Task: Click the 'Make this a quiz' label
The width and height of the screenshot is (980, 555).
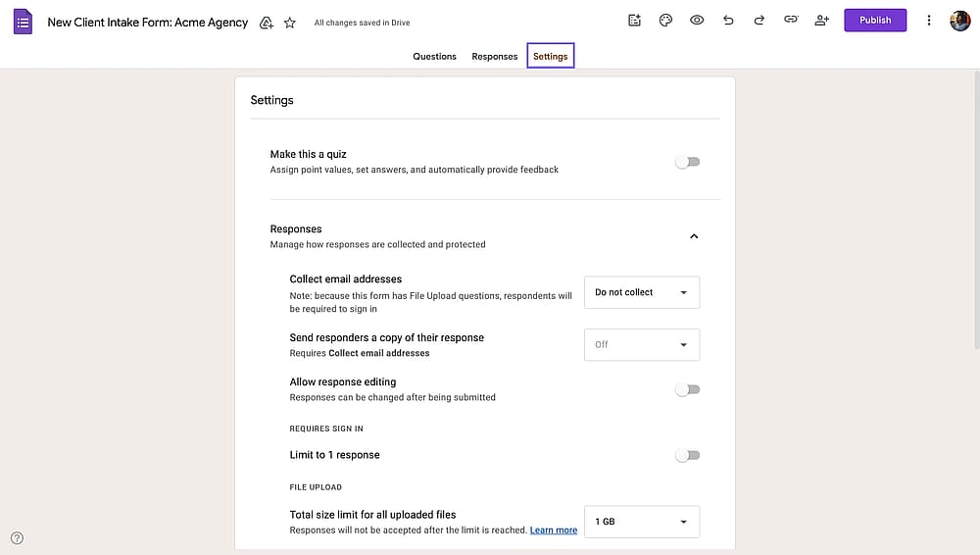Action: point(308,154)
